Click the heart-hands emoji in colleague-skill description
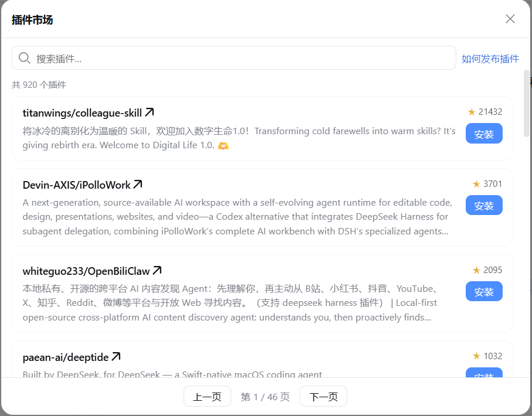The image size is (532, 416). pos(223,146)
